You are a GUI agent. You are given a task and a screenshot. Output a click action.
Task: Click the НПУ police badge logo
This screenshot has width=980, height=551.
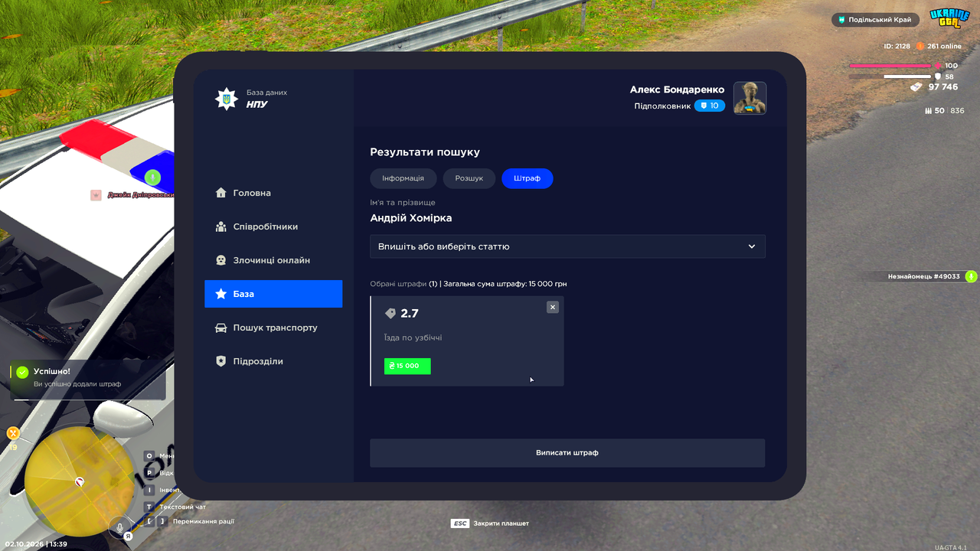pyautogui.click(x=226, y=99)
